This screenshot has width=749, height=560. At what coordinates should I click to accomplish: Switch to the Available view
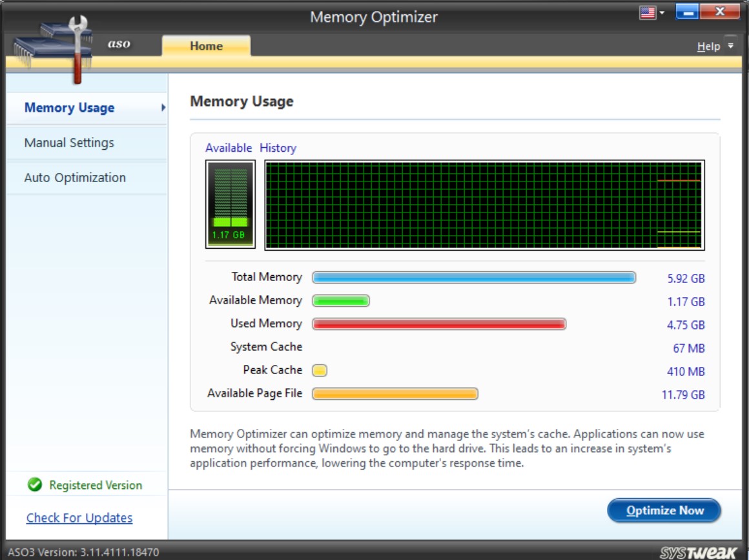[229, 147]
